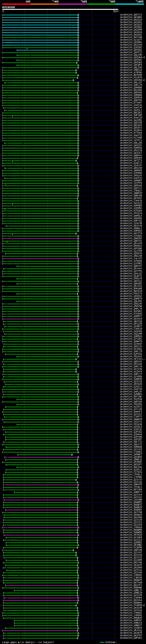
Task: Click the purple ~60% identity legend bar
Action: coord(73,4)
